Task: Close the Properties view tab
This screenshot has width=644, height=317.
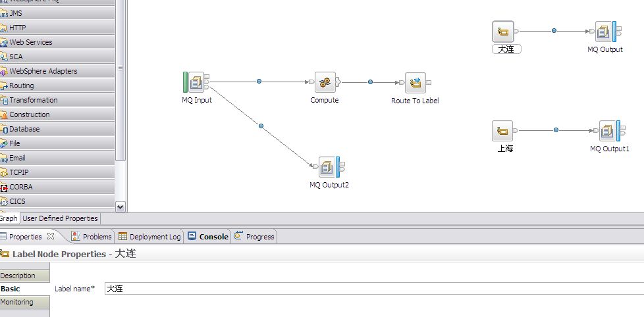Action: coord(51,236)
